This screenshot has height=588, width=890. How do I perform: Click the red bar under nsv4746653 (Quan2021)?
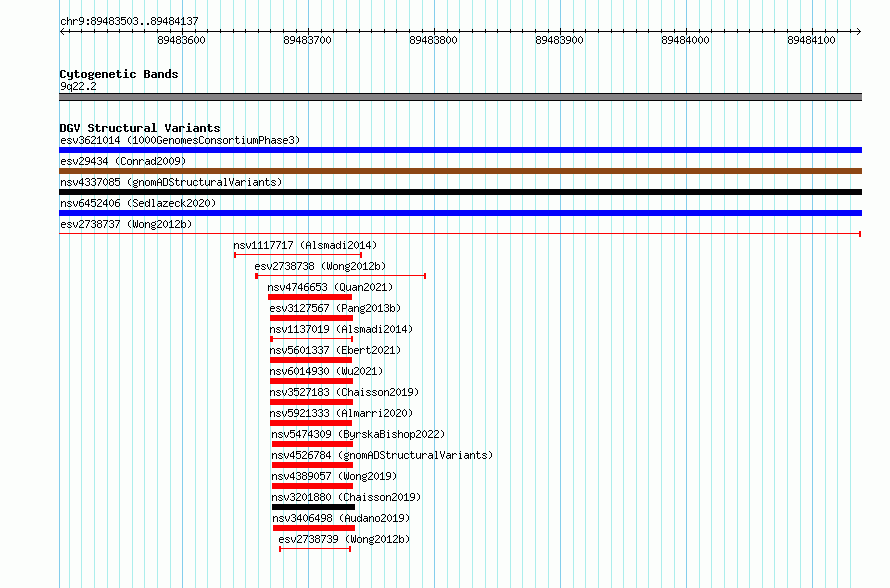(x=310, y=297)
